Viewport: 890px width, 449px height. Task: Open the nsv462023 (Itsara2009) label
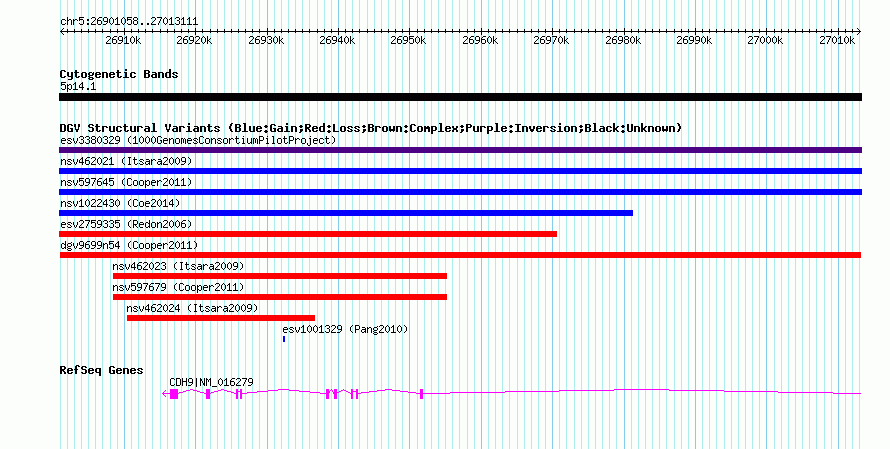point(178,266)
